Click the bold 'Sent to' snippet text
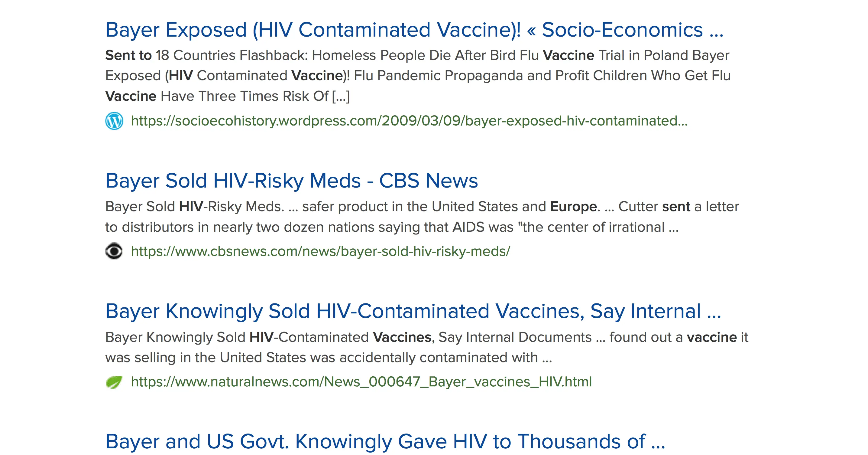This screenshot has height=455, width=868. point(128,55)
